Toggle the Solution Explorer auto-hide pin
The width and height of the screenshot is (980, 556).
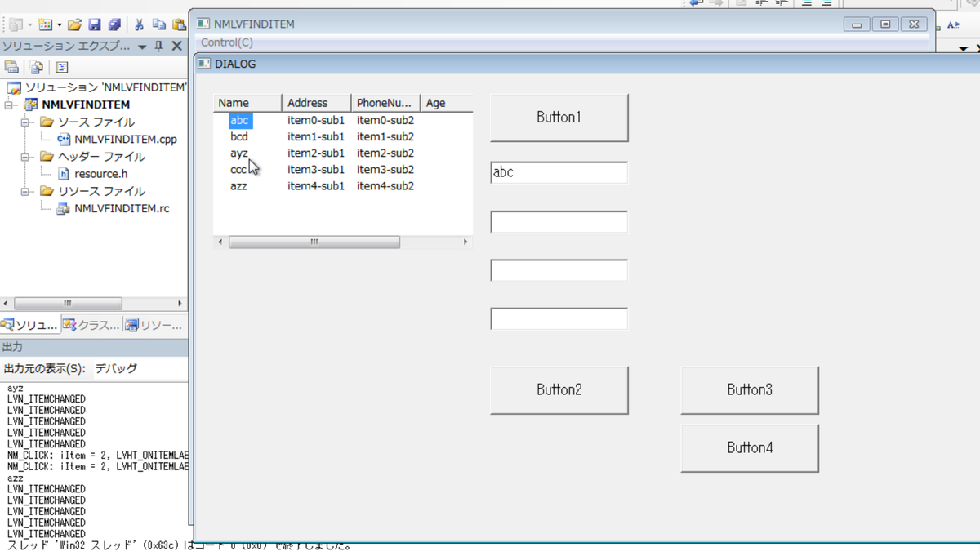(x=158, y=47)
